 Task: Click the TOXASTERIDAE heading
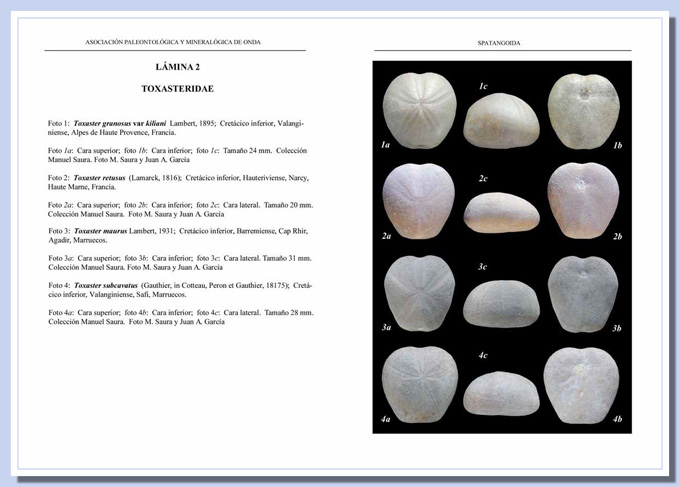[177, 88]
